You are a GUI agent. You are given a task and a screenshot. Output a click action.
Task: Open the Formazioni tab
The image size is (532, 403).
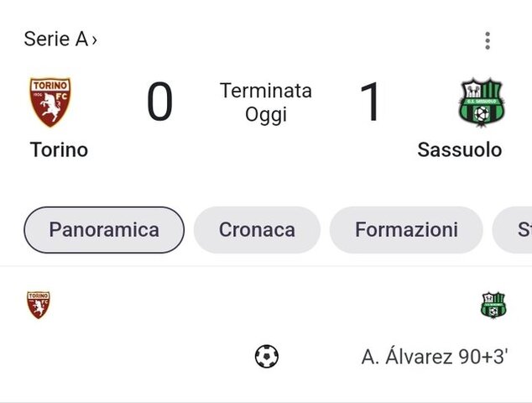[x=406, y=230]
